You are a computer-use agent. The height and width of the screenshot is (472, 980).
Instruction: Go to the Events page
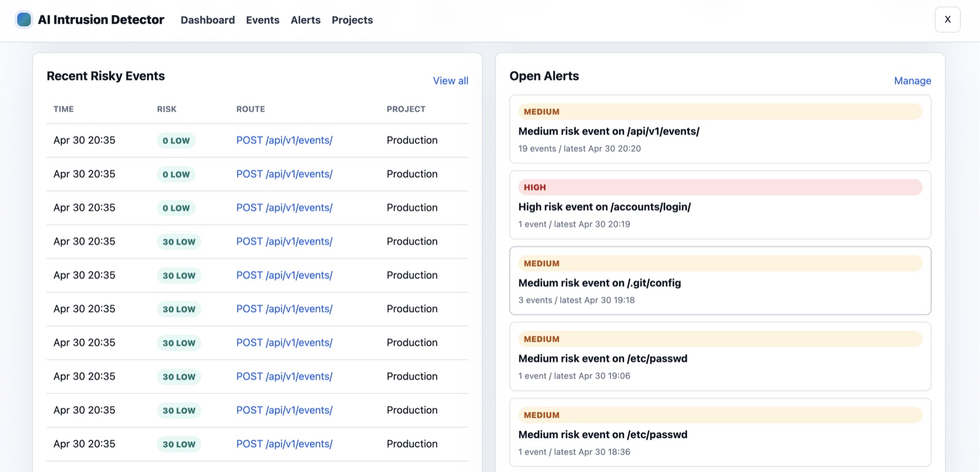(x=263, y=20)
